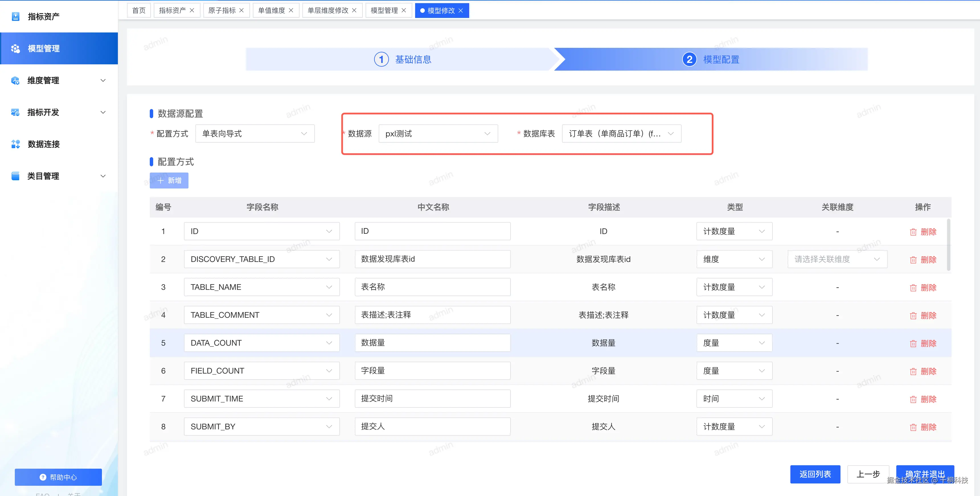Close the 单值维度 tab with X
The width and height of the screenshot is (980, 496).
291,11
